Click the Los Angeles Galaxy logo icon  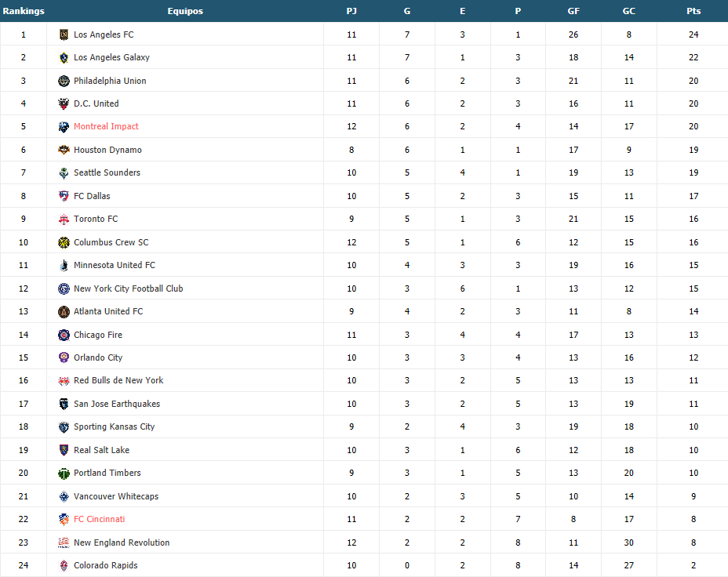click(64, 57)
